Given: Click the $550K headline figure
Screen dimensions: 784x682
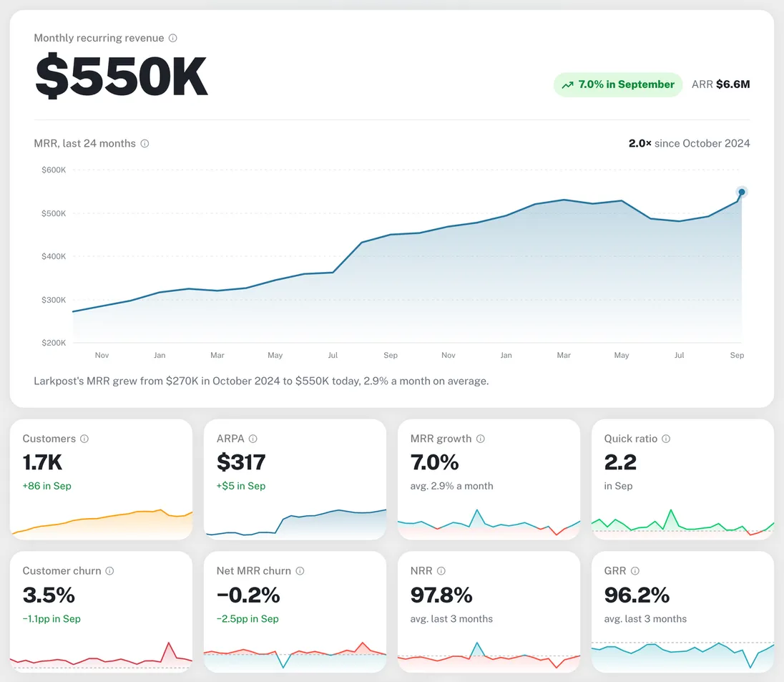Looking at the screenshot, I should [x=121, y=76].
